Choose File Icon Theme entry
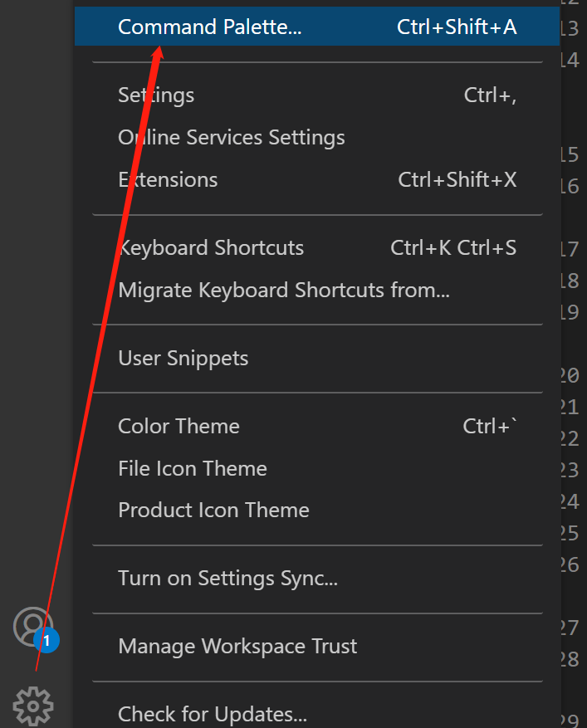This screenshot has height=728, width=587. pos(192,469)
